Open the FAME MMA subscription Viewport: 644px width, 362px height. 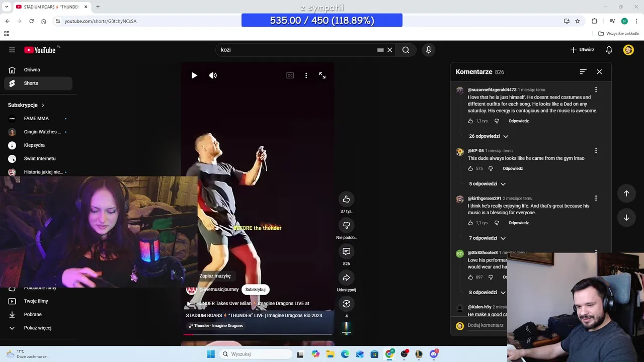38,119
